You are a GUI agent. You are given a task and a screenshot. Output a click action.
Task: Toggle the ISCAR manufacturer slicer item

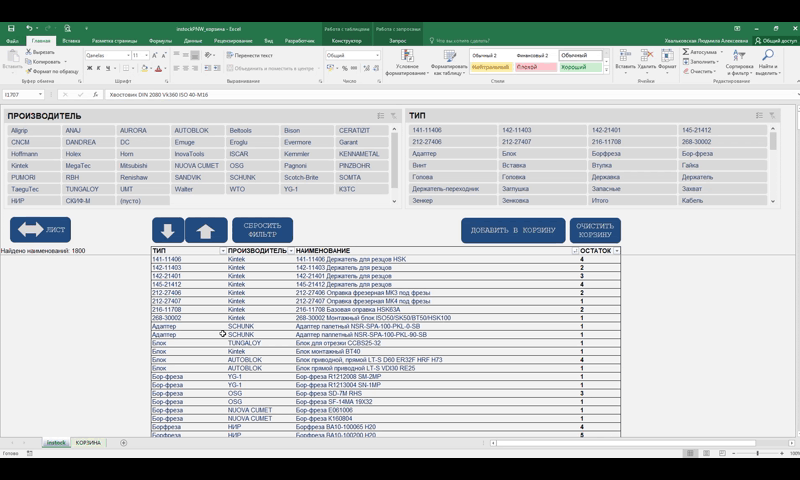coord(252,154)
